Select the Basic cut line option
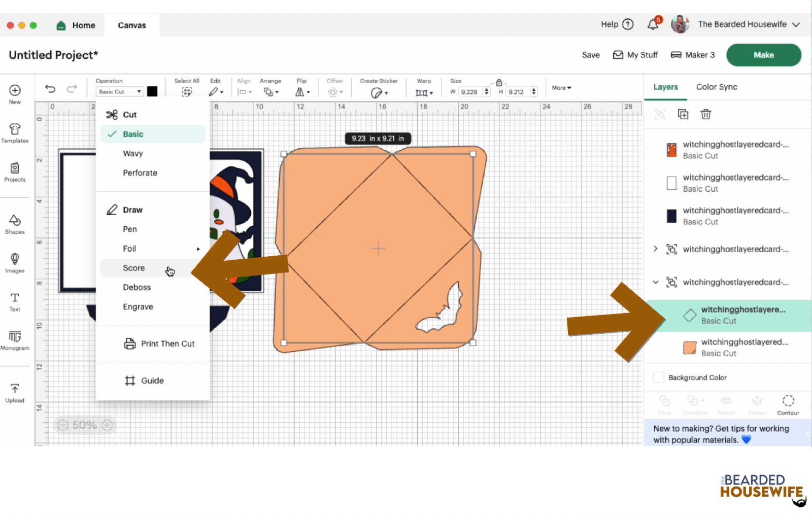Image resolution: width=812 pixels, height=516 pixels. [133, 134]
